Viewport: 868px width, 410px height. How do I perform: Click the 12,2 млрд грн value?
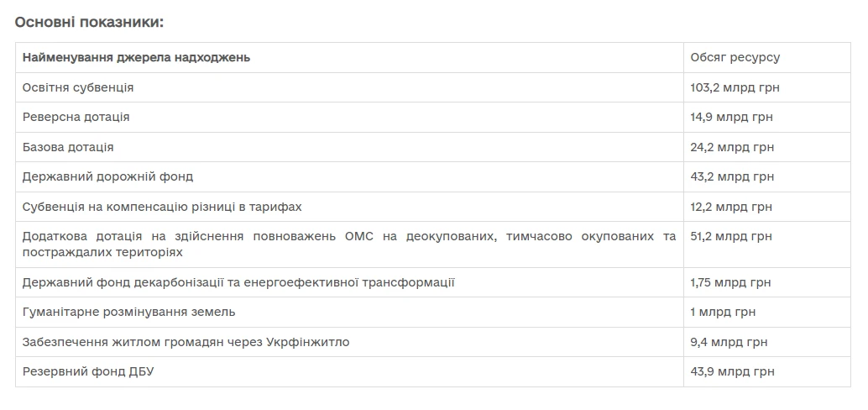(730, 207)
